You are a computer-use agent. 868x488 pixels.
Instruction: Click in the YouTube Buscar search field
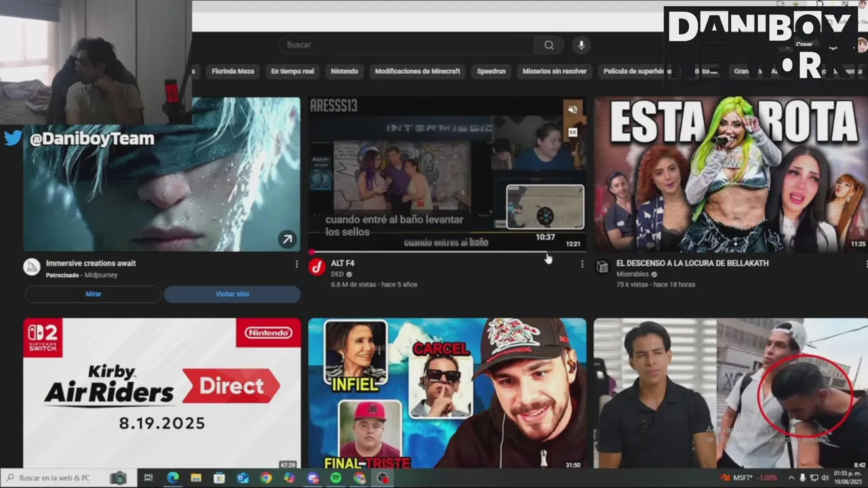pos(407,45)
